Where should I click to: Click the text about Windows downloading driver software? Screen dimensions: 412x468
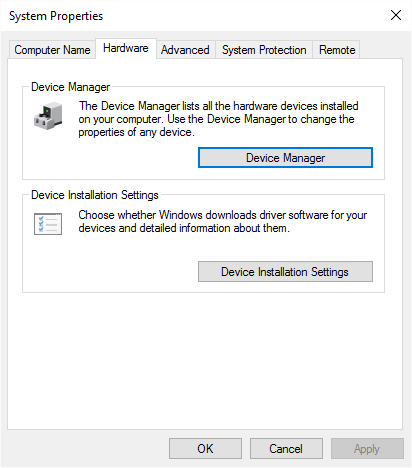coord(223,221)
